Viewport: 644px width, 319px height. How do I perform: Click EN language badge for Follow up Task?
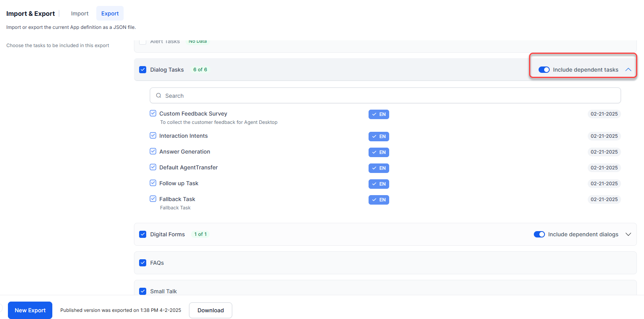pyautogui.click(x=378, y=184)
